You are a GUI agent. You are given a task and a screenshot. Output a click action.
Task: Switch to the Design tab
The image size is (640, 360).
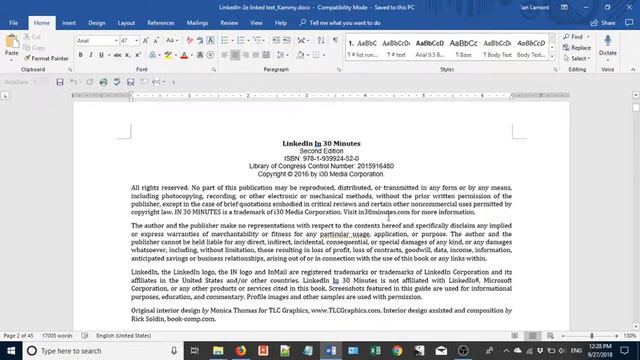(97, 23)
